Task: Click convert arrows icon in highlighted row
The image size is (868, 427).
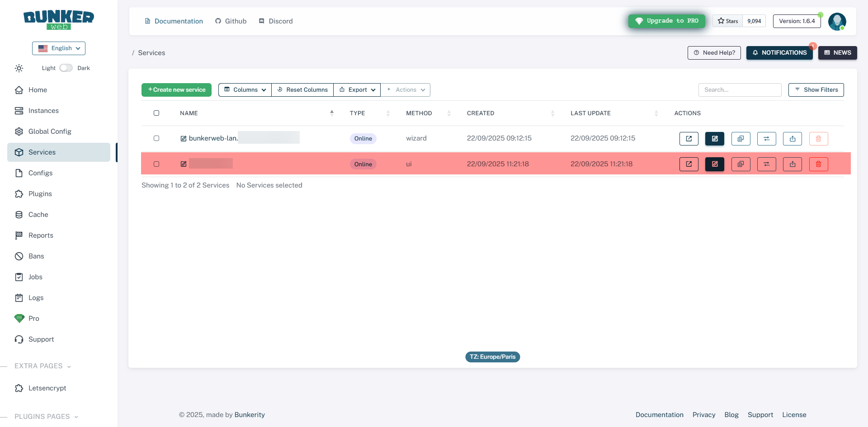Action: pyautogui.click(x=766, y=164)
